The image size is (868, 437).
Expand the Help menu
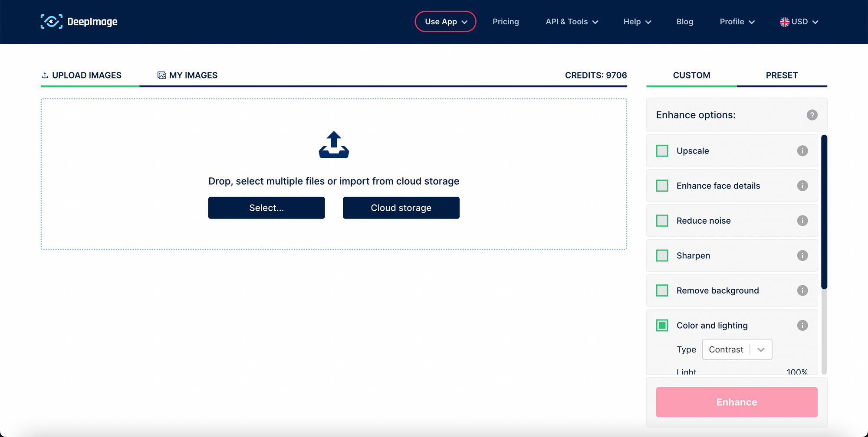pos(637,22)
